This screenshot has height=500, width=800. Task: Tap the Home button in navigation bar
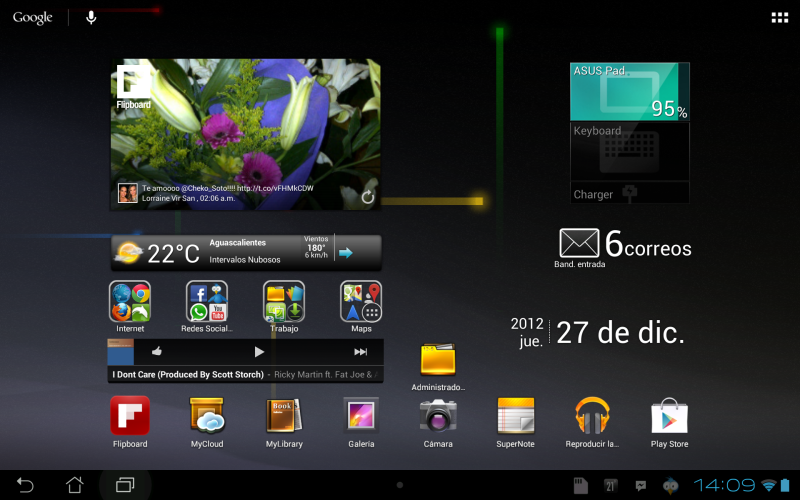click(75, 485)
